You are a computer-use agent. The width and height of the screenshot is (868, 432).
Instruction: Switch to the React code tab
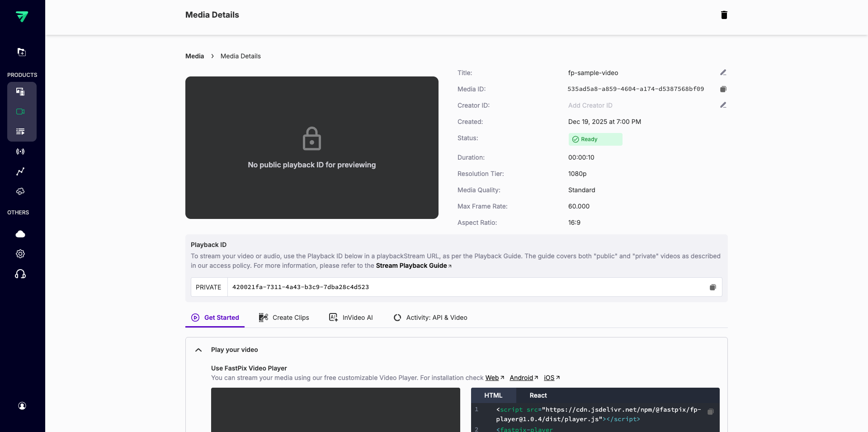pos(538,395)
